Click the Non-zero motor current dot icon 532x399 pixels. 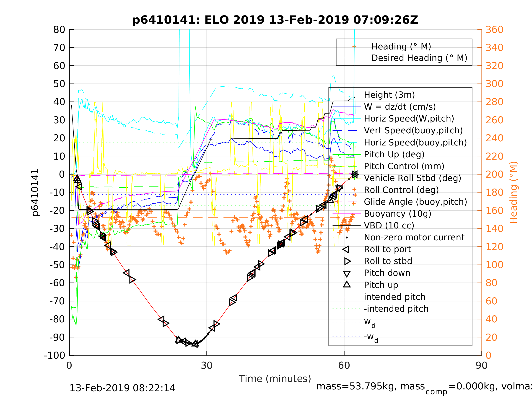[347, 238]
